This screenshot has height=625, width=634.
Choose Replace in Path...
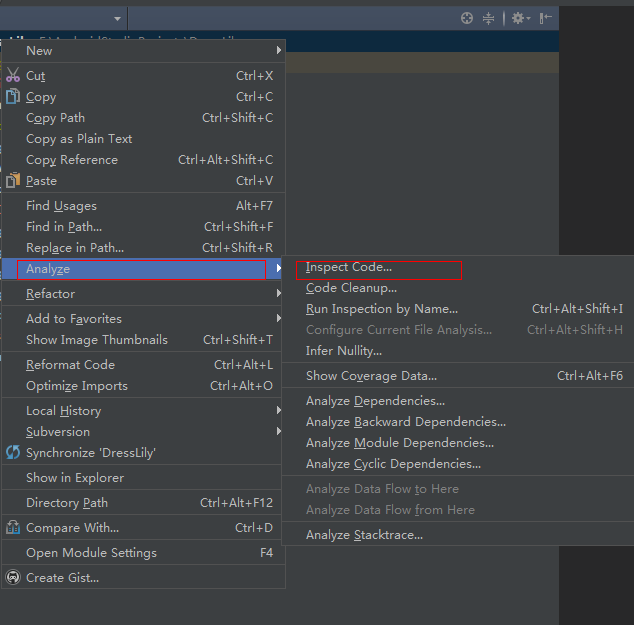pos(144,248)
